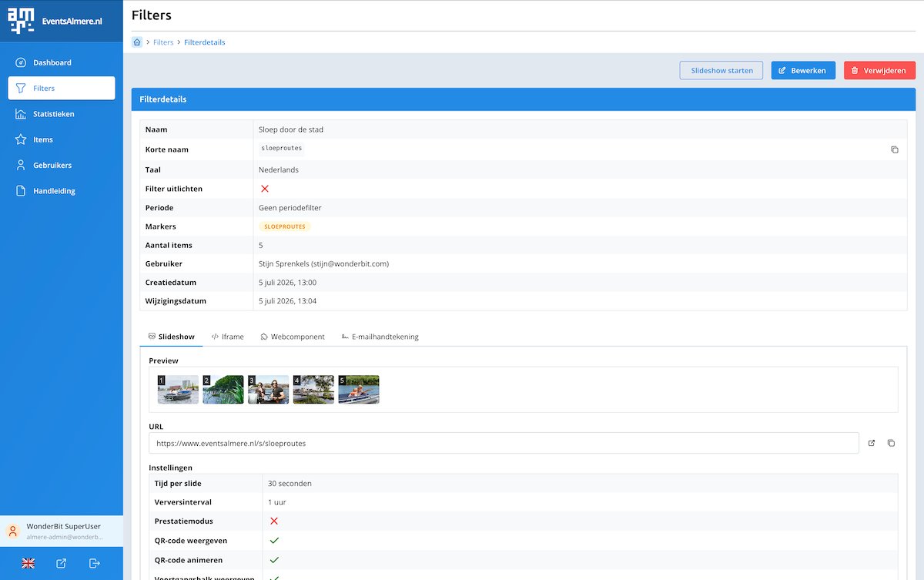Select preview thumbnail number 4
This screenshot has width=924, height=580.
(313, 390)
